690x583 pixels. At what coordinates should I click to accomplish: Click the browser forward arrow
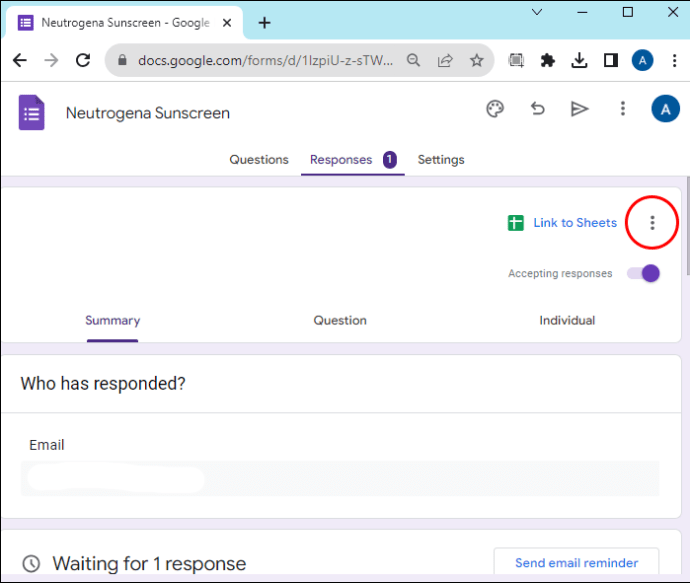(x=51, y=60)
